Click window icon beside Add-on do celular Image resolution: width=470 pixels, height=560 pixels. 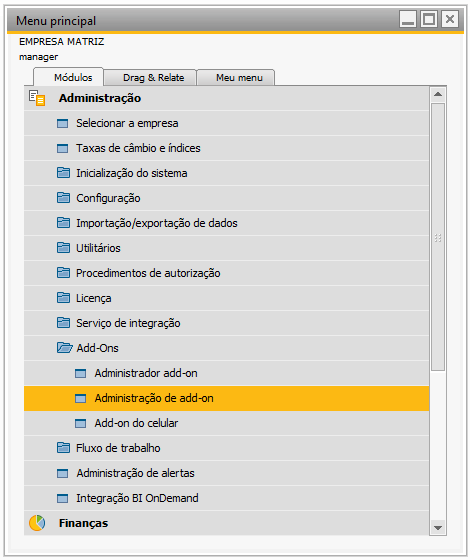pyautogui.click(x=81, y=424)
